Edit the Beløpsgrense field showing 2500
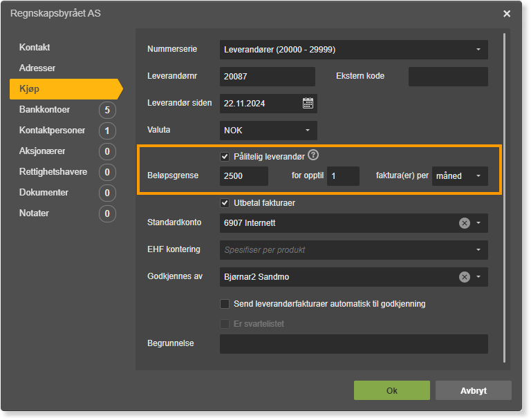 pos(244,176)
